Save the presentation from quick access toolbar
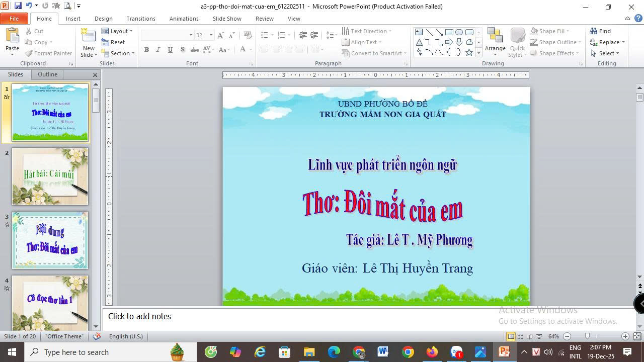This screenshot has width=644, height=362. [x=18, y=6]
